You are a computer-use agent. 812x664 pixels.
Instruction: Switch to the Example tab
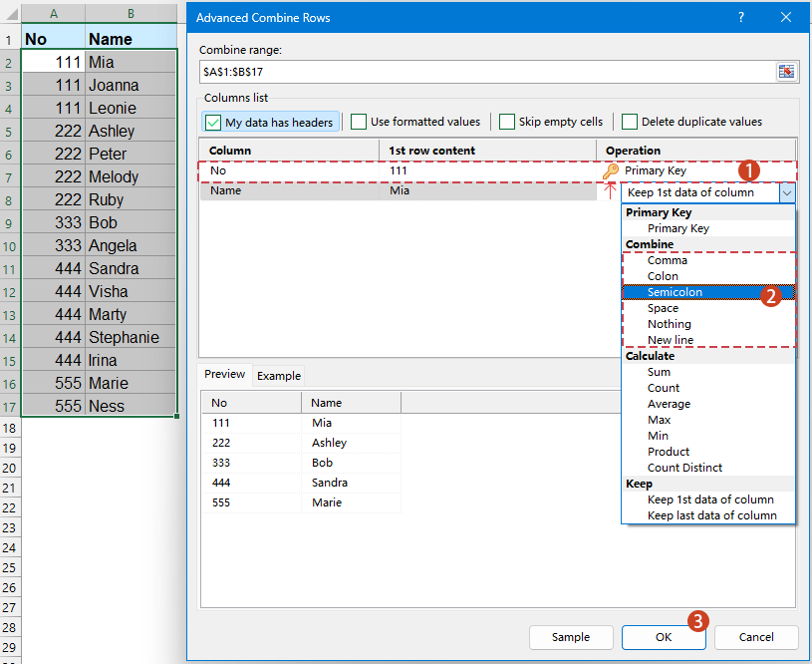pos(279,376)
